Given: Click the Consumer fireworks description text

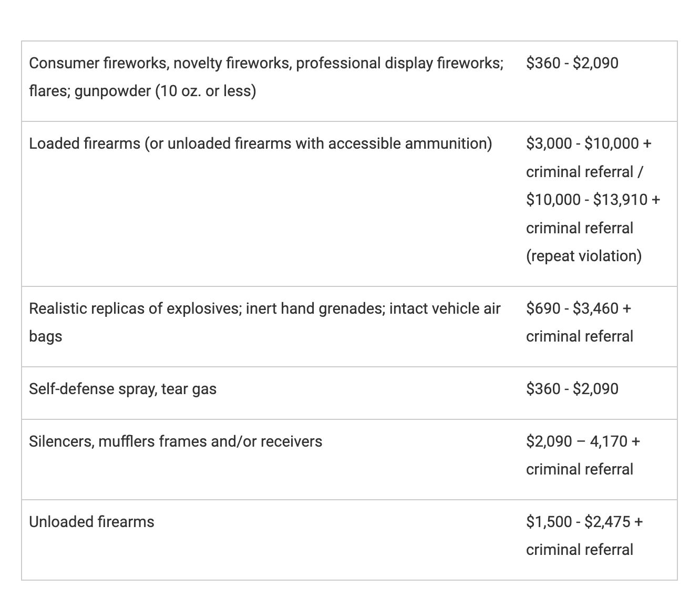Looking at the screenshot, I should (266, 63).
